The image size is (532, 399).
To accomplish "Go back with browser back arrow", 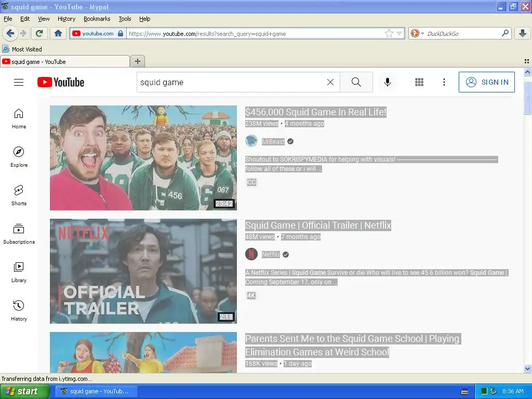I will (x=10, y=33).
